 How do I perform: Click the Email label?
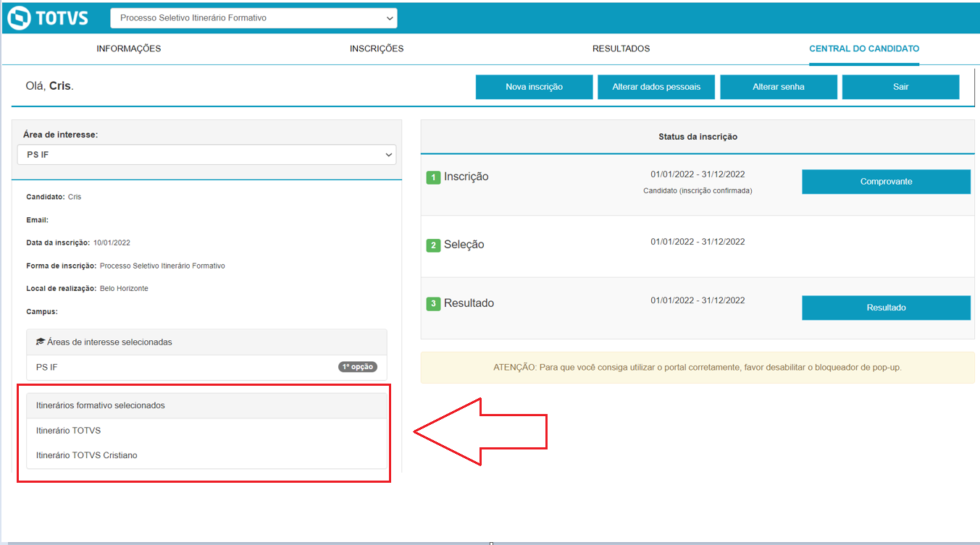(x=37, y=220)
